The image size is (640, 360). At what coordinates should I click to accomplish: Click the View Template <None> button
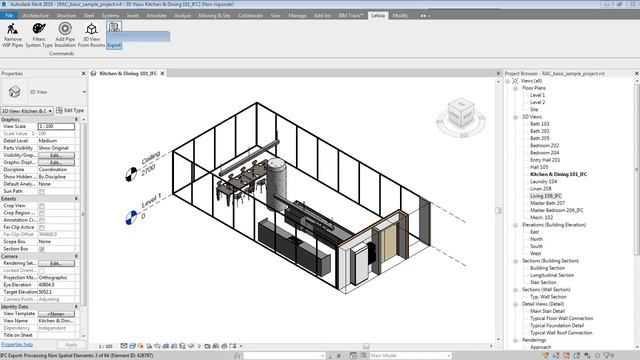click(56, 314)
